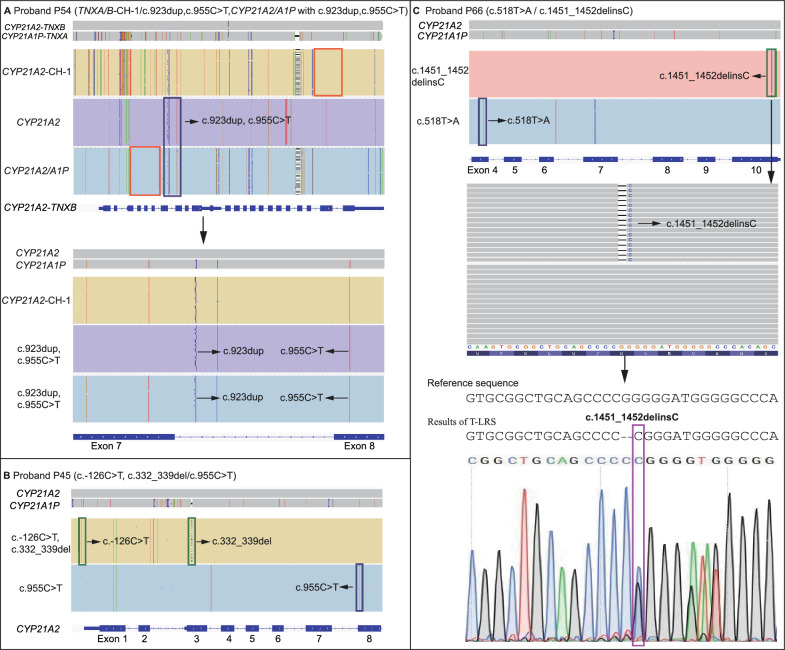This screenshot has width=785, height=650.
Task: Click the 'Results of T-LRS' heading
Action: [462, 422]
